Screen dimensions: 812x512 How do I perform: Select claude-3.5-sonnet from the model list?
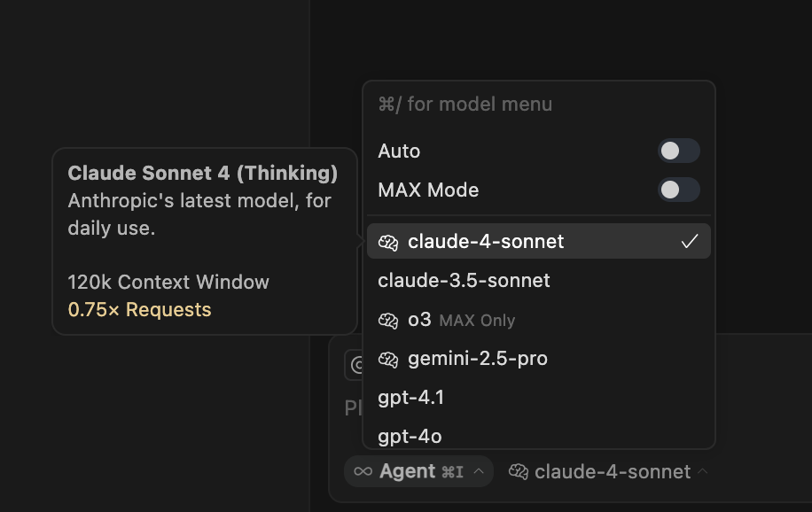(x=539, y=281)
